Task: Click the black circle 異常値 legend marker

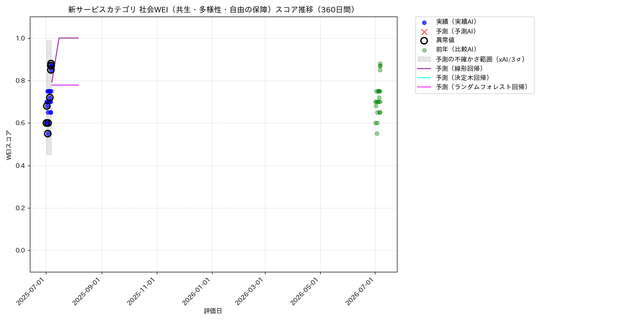Action: [x=424, y=40]
